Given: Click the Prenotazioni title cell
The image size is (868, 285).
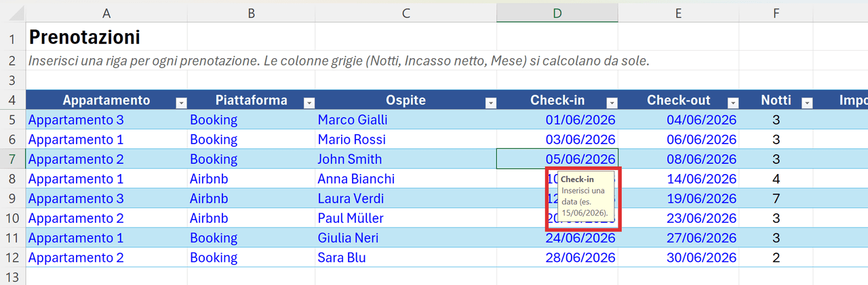Looking at the screenshot, I should [84, 37].
